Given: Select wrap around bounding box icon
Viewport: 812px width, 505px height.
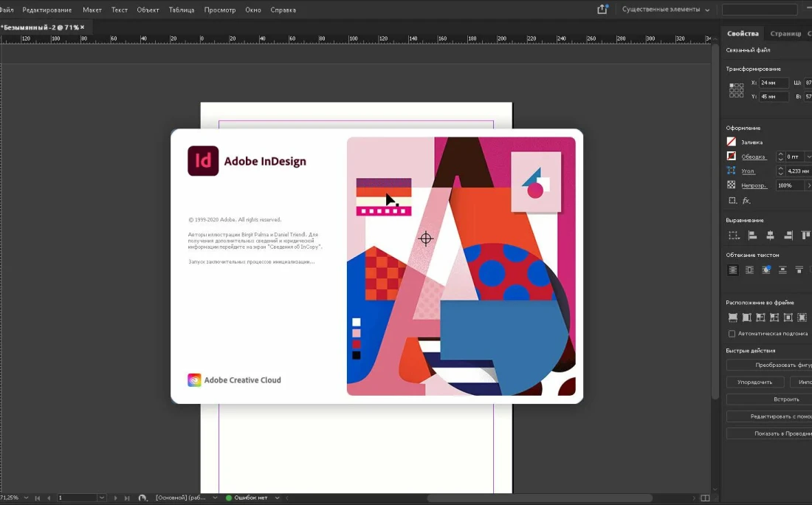Looking at the screenshot, I should [749, 270].
